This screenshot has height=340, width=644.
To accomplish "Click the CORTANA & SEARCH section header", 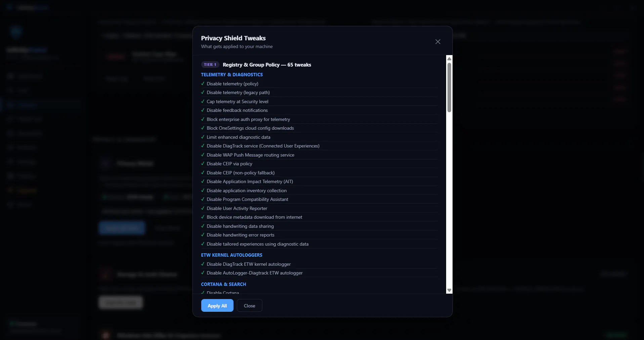I will pyautogui.click(x=223, y=284).
